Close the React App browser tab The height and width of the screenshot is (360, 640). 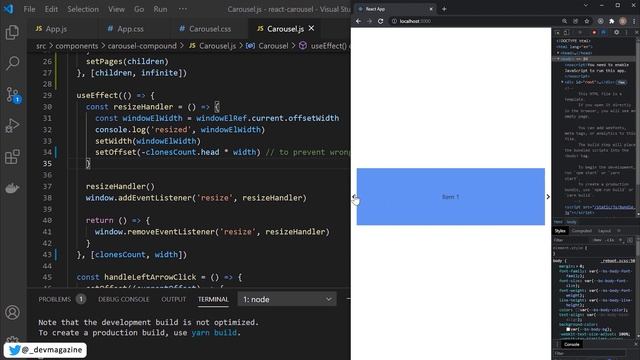(431, 9)
